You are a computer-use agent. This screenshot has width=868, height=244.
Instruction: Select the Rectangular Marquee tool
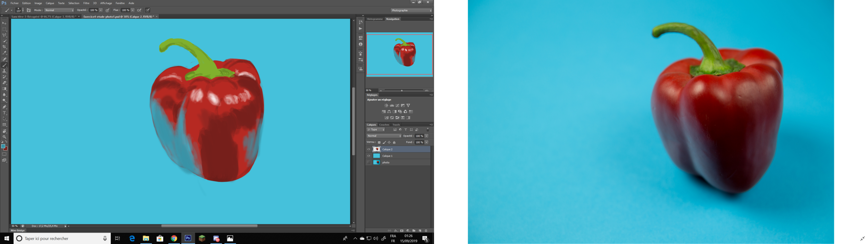coord(5,29)
